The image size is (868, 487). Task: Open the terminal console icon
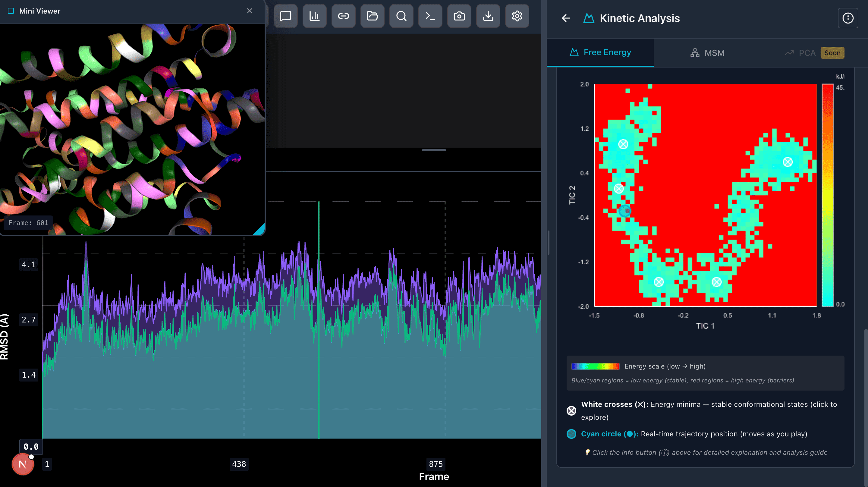(430, 16)
